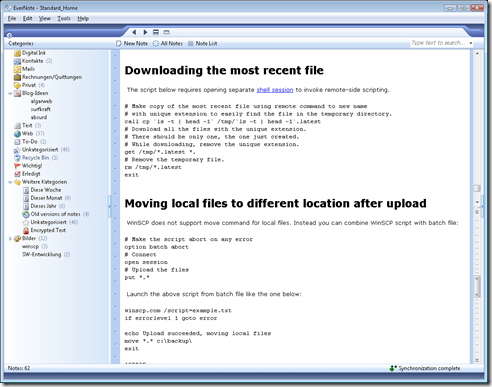Select the Mails category icon

(17, 69)
